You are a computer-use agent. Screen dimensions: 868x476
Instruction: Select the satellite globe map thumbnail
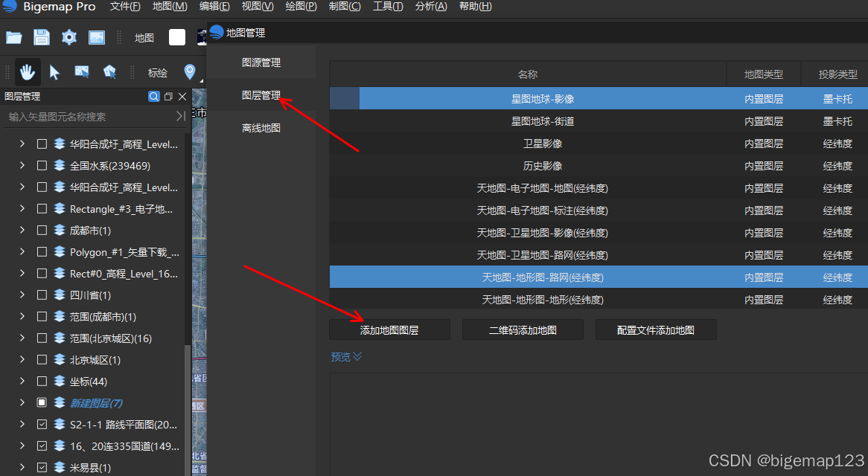(x=202, y=38)
